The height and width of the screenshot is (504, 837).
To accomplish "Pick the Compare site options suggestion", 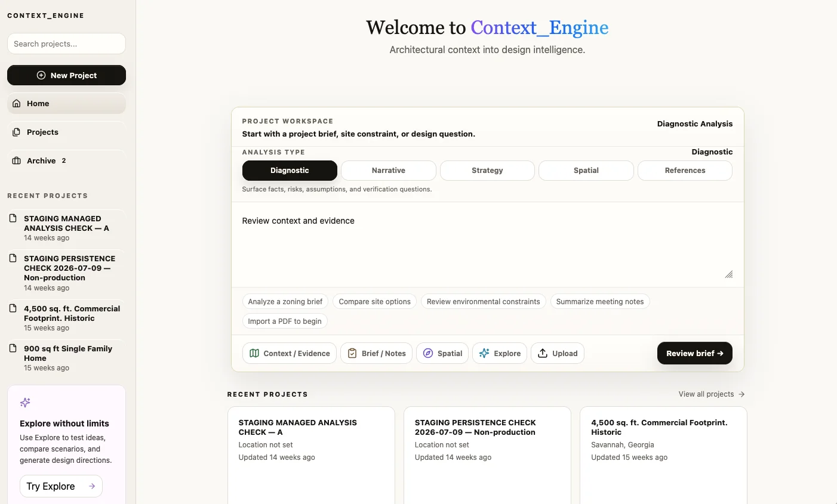I will click(375, 302).
